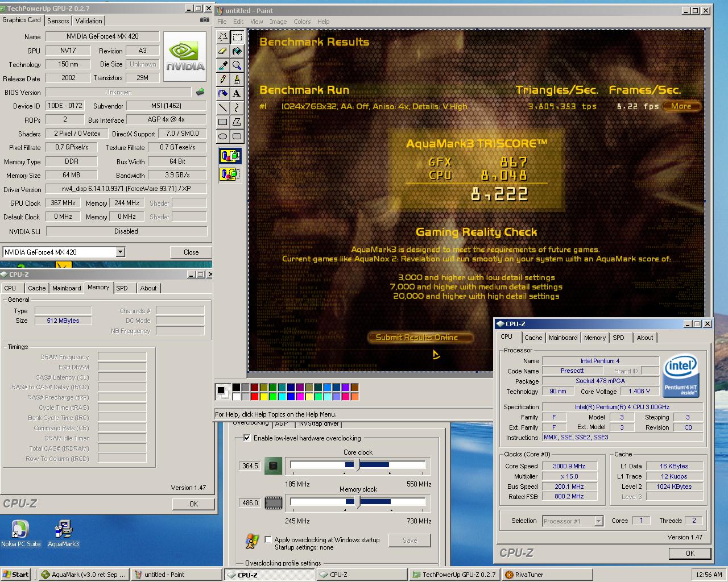Pick the Pick Color eyedropper tool
The image size is (728, 582).
223,65
